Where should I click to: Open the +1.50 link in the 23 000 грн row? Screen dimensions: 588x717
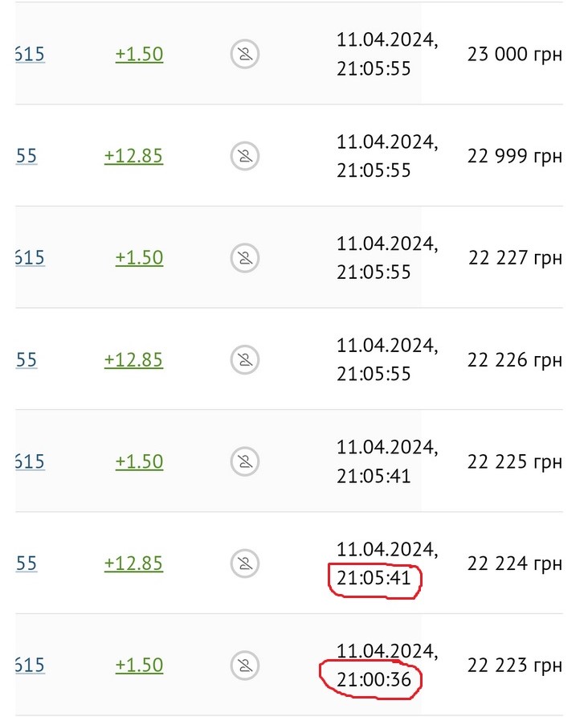click(x=139, y=55)
